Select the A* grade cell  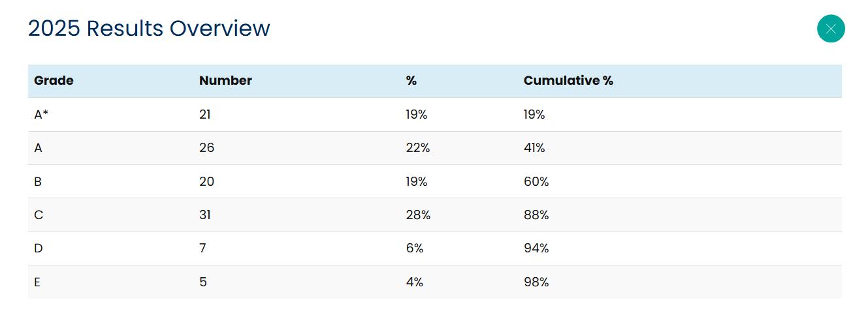[41, 115]
